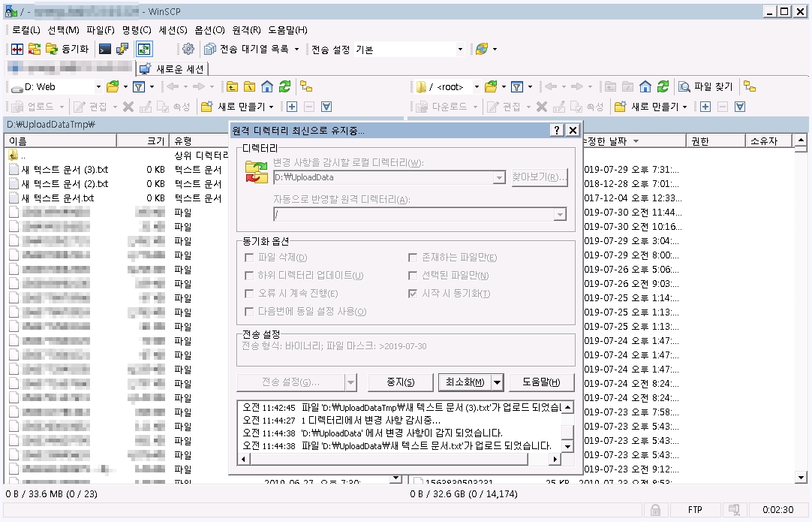
Task: Open the 세션(S) menu
Action: (173, 30)
